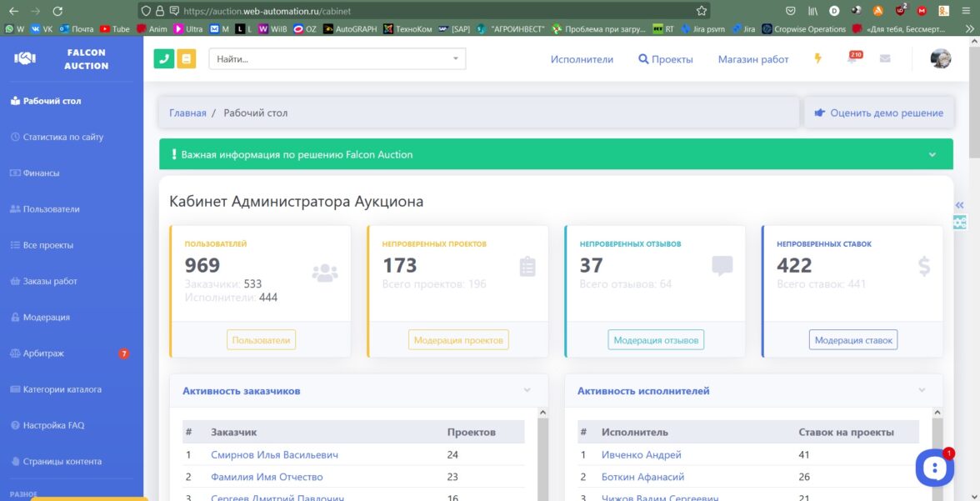Click the lightning bolt icon in header
The image size is (980, 501).
coord(817,59)
